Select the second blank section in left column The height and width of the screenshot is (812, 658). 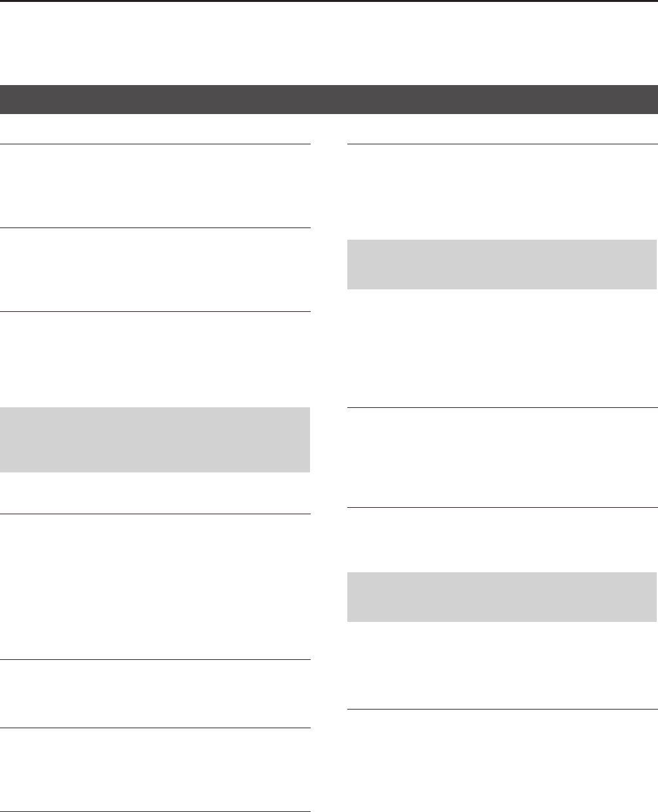(155, 269)
